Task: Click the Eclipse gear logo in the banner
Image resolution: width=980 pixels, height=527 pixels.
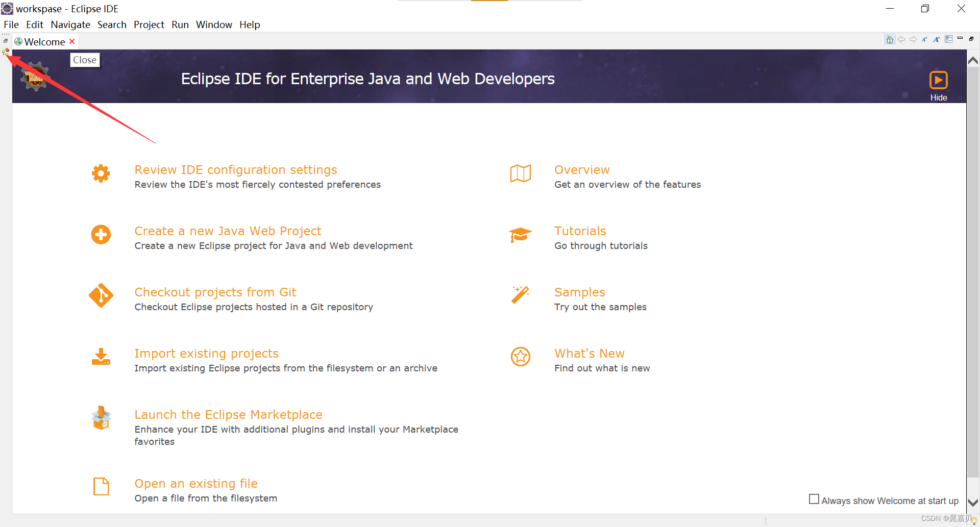Action: pyautogui.click(x=35, y=77)
